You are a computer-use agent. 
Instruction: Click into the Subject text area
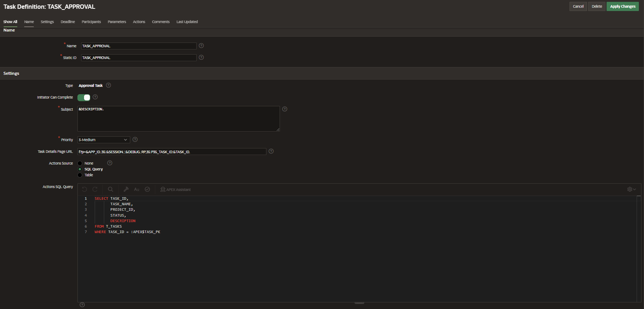coord(179,119)
